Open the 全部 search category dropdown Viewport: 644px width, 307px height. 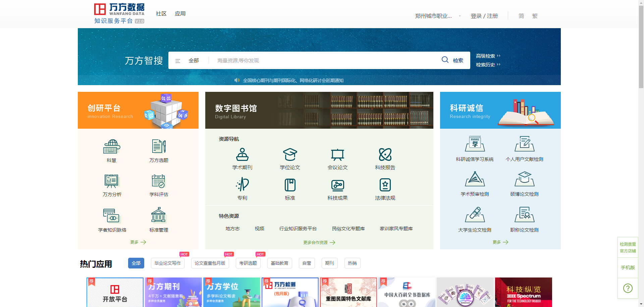coord(188,61)
